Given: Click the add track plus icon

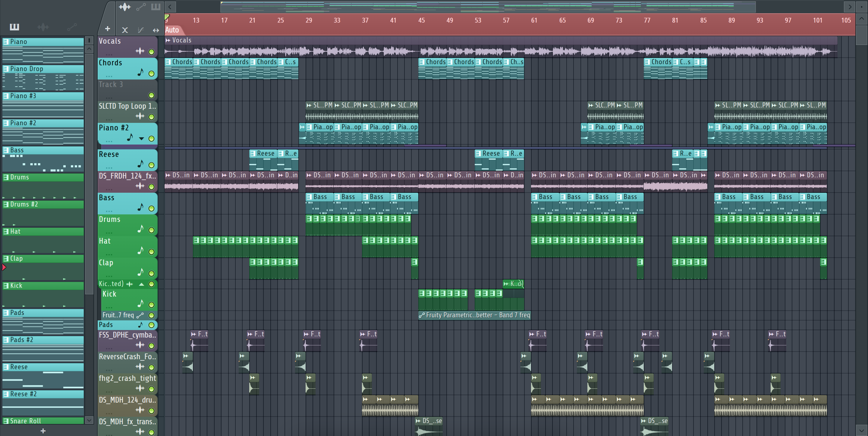Looking at the screenshot, I should pos(108,29).
